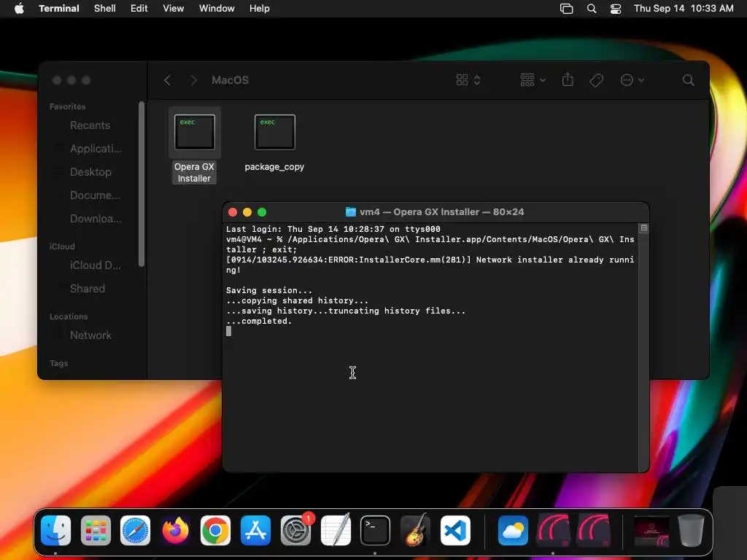This screenshot has width=747, height=560.
Task: Click the Tags icon in Finder toolbar
Action: point(597,80)
